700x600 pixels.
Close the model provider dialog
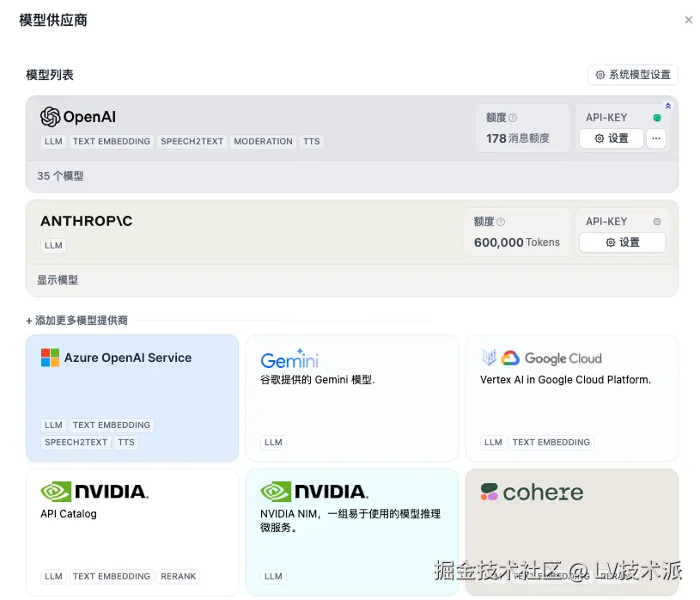(688, 20)
